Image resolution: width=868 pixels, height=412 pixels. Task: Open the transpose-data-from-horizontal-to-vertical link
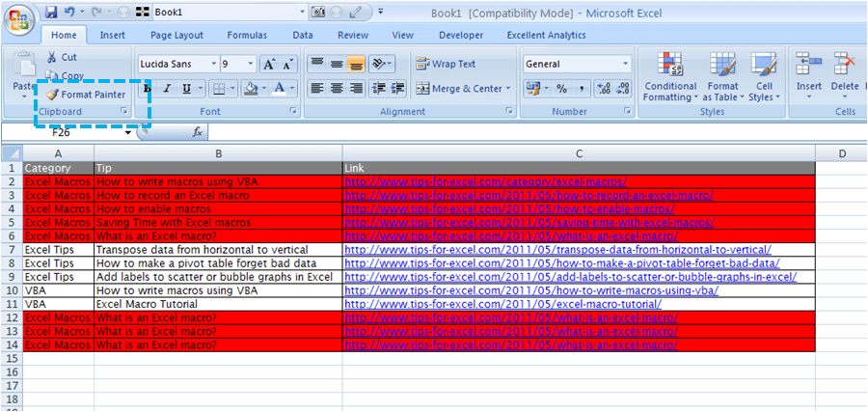pyautogui.click(x=558, y=250)
